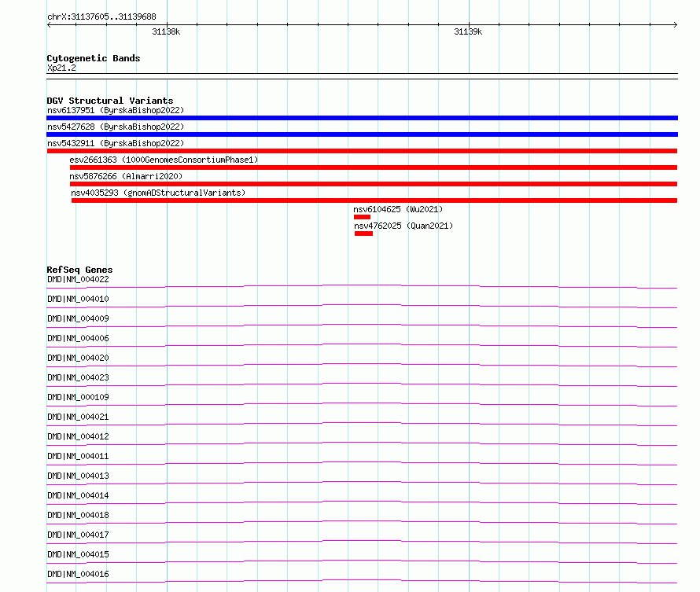Click the magenta line of DMD|NM_004022

coord(362,286)
